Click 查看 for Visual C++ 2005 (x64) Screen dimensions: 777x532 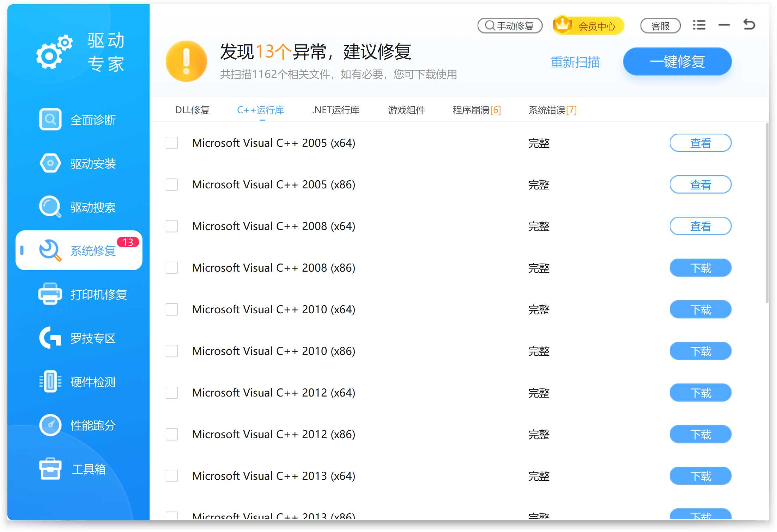click(x=700, y=143)
